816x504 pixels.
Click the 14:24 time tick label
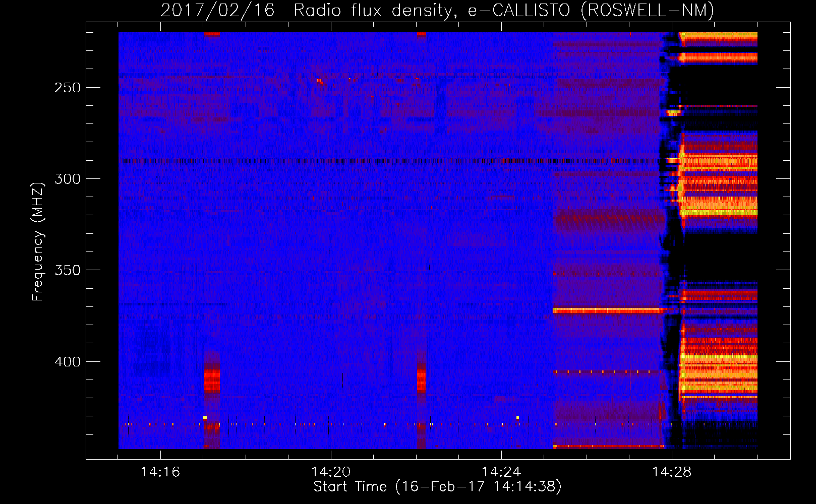click(501, 472)
